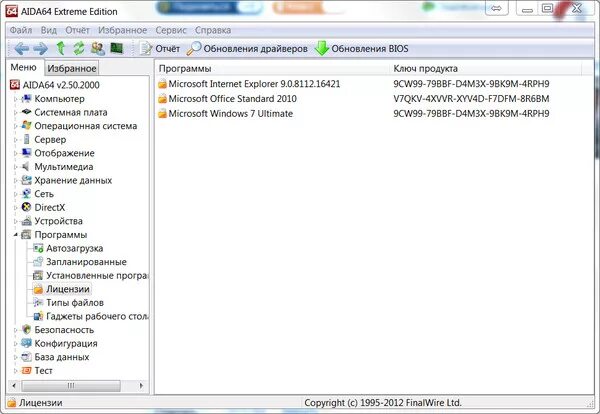This screenshot has height=414, width=600.
Task: Select the Сеть network icon
Action: [x=26, y=194]
